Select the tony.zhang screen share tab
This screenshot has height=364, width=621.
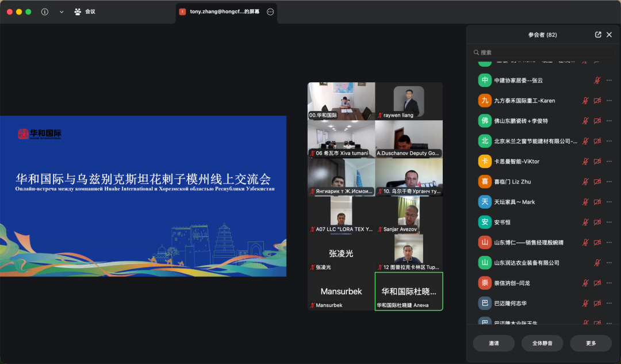click(225, 12)
